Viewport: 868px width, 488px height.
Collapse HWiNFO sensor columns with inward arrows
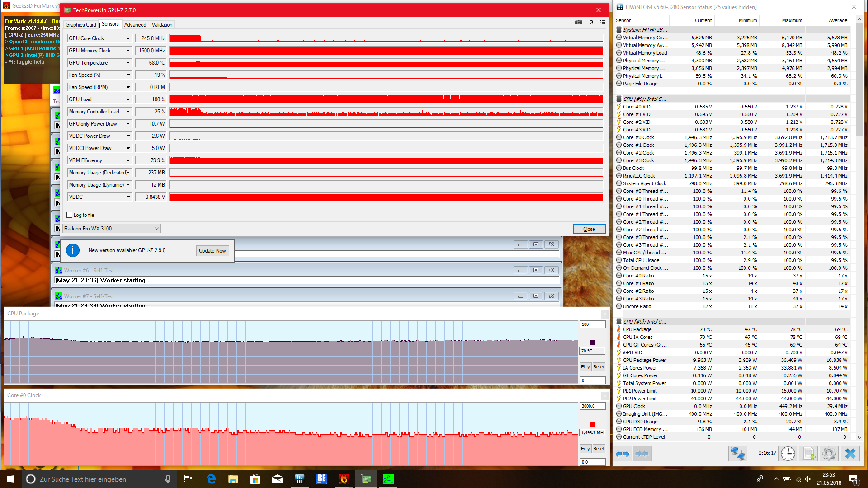click(x=642, y=453)
